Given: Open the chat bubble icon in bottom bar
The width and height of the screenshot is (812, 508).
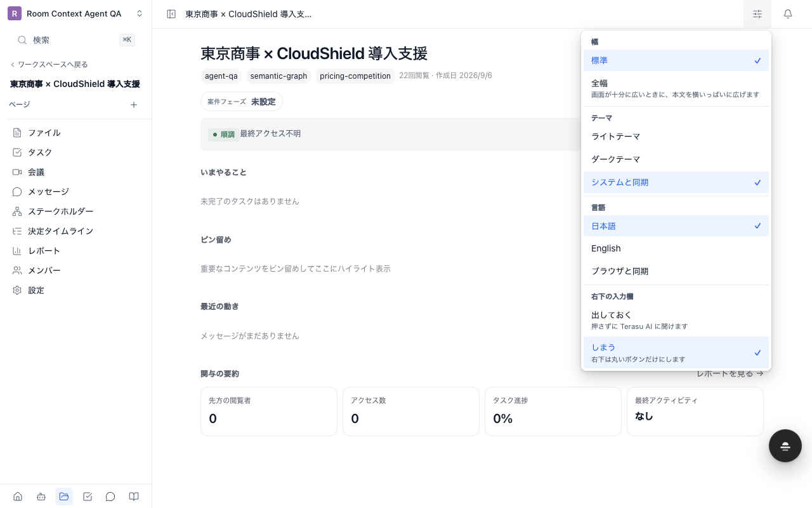Looking at the screenshot, I should [x=110, y=497].
